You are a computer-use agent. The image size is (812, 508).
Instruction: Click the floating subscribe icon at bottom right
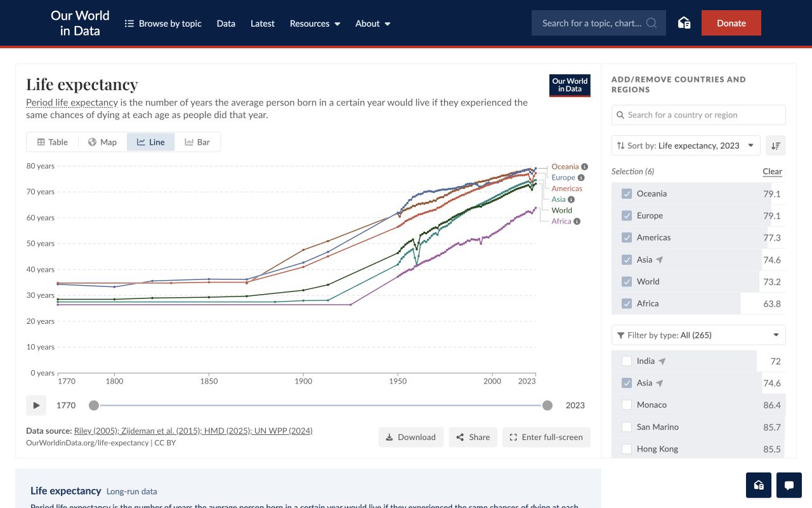click(x=759, y=485)
